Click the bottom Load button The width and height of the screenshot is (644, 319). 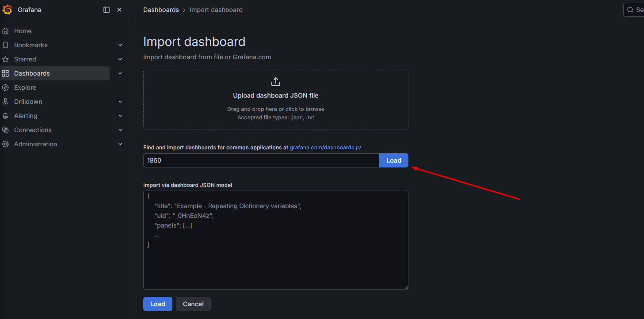pos(158,304)
